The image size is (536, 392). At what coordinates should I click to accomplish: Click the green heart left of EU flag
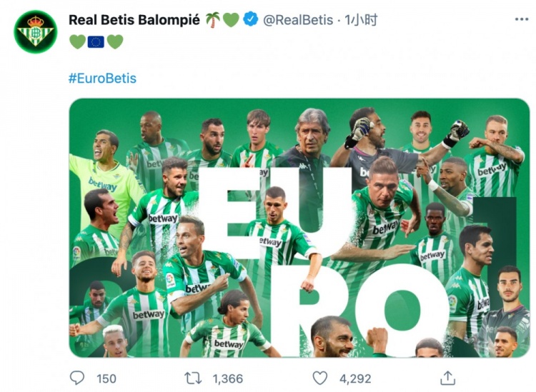click(x=77, y=42)
